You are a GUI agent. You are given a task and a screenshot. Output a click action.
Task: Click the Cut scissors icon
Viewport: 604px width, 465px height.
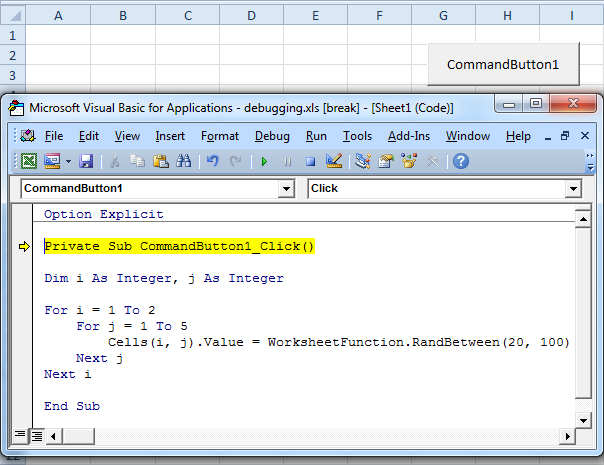click(114, 161)
